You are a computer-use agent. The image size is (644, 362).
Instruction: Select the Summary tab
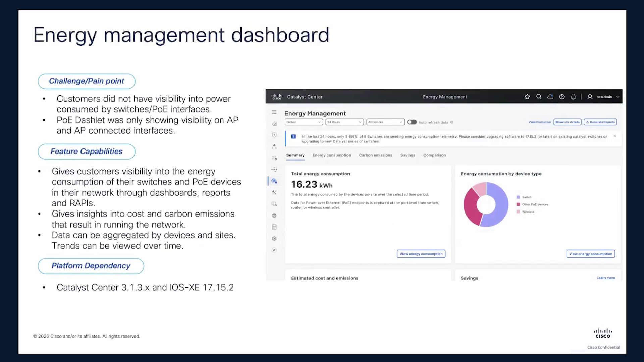(295, 155)
